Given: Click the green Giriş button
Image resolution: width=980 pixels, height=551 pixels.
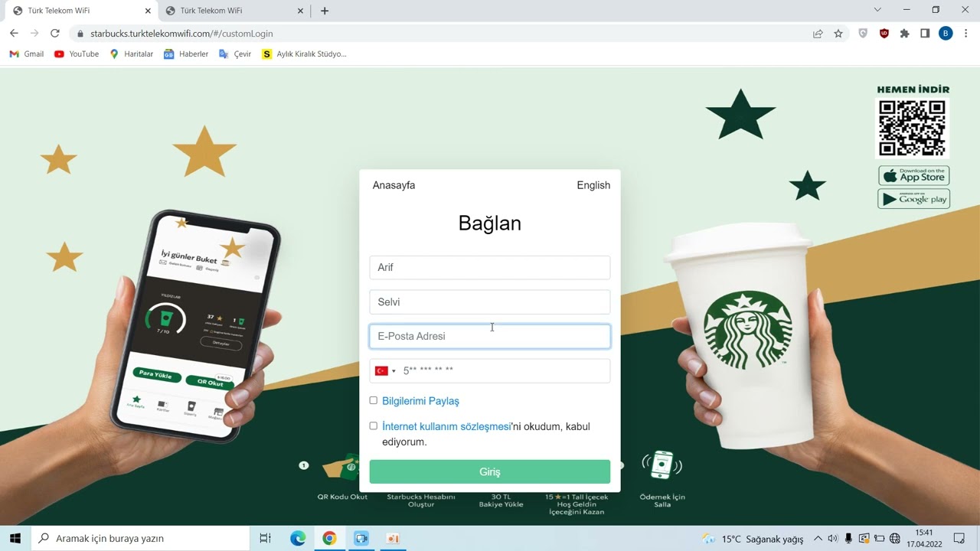Looking at the screenshot, I should [x=490, y=472].
